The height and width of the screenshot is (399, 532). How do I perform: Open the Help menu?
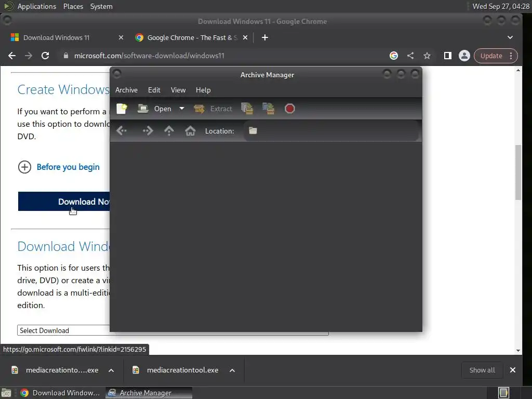(x=203, y=90)
